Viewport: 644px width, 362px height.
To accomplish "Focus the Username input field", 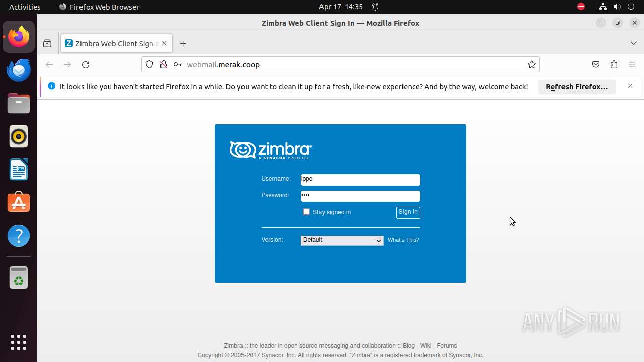I will pyautogui.click(x=360, y=180).
